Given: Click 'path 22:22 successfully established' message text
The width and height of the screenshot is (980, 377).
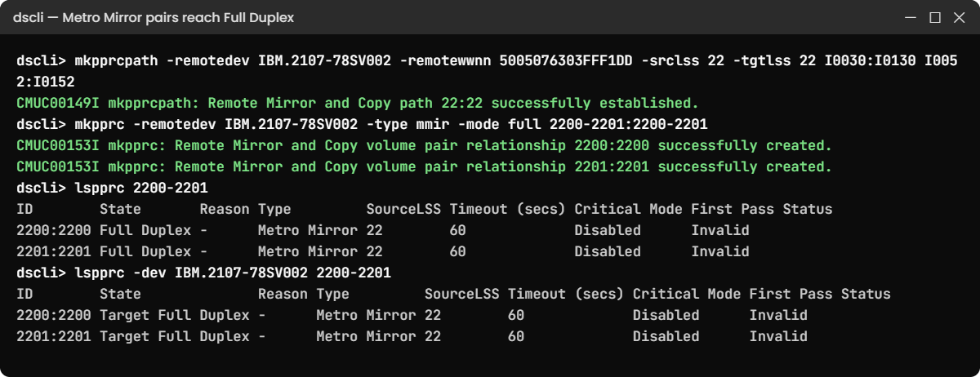Looking at the screenshot, I should click(x=553, y=104).
